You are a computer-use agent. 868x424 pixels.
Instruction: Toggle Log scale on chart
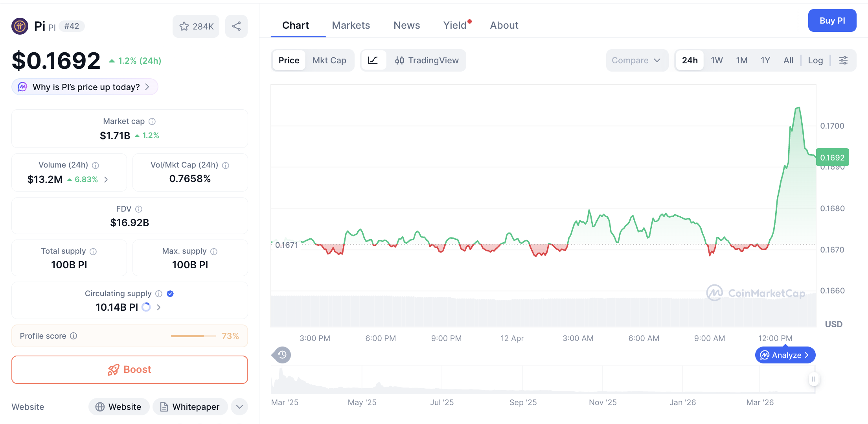click(x=815, y=60)
